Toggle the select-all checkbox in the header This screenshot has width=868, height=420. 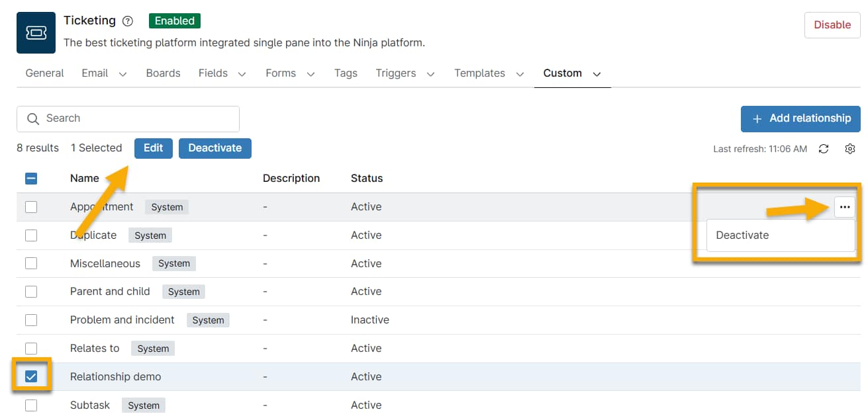coord(30,178)
